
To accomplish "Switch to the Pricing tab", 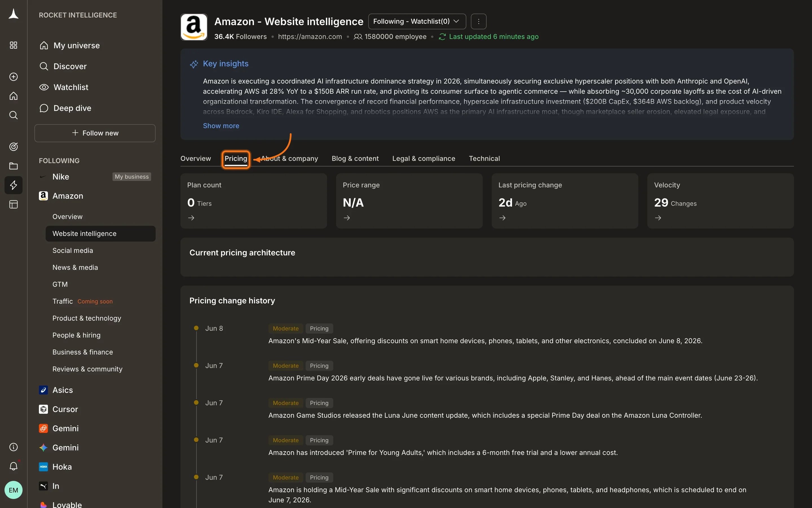I will [236, 159].
